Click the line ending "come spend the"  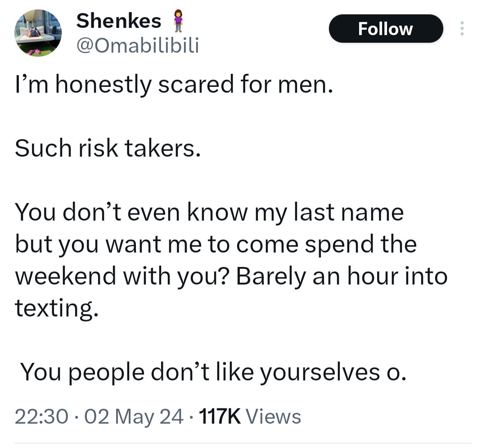[216, 244]
